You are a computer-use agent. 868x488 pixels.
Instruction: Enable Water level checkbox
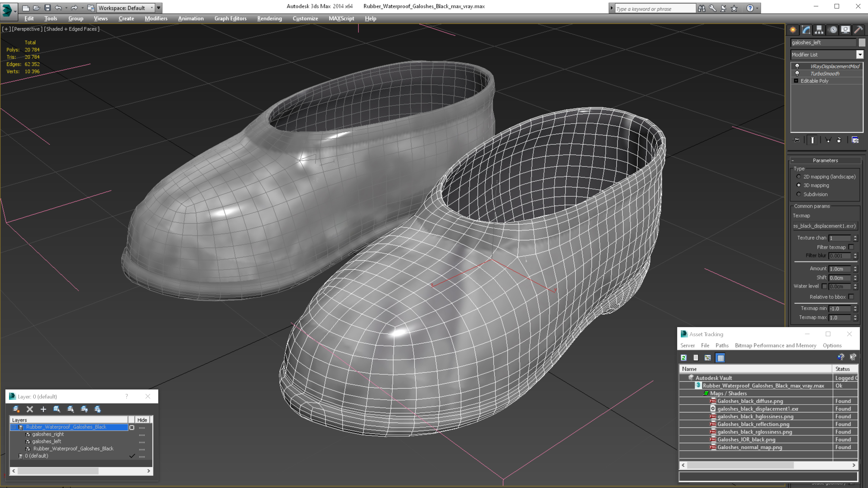point(824,286)
